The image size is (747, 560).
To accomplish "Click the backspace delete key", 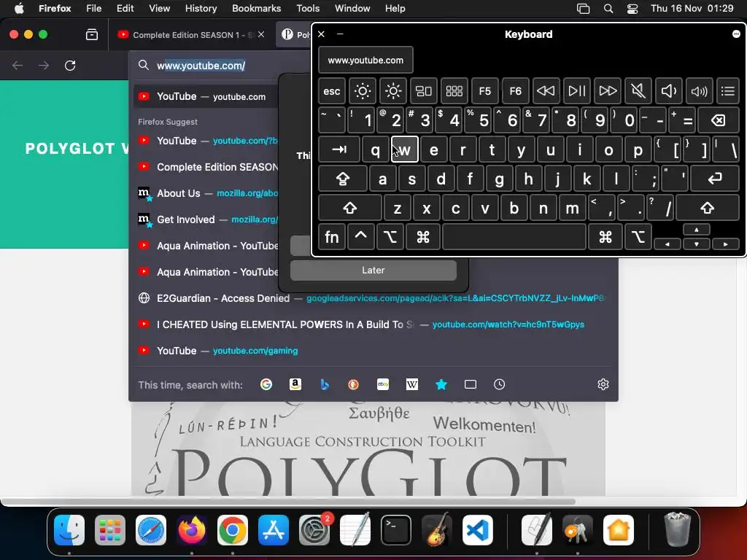I will click(x=719, y=120).
